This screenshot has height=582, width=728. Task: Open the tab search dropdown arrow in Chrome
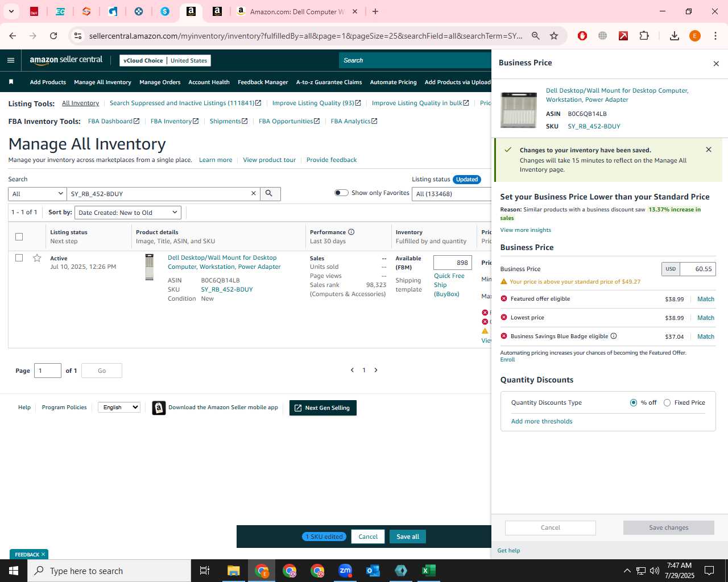(x=11, y=11)
